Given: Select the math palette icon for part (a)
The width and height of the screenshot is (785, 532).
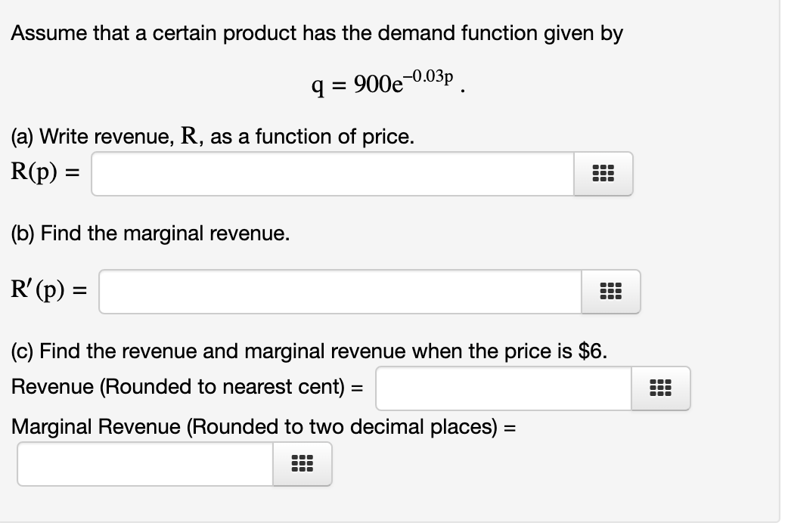Looking at the screenshot, I should (x=602, y=174).
